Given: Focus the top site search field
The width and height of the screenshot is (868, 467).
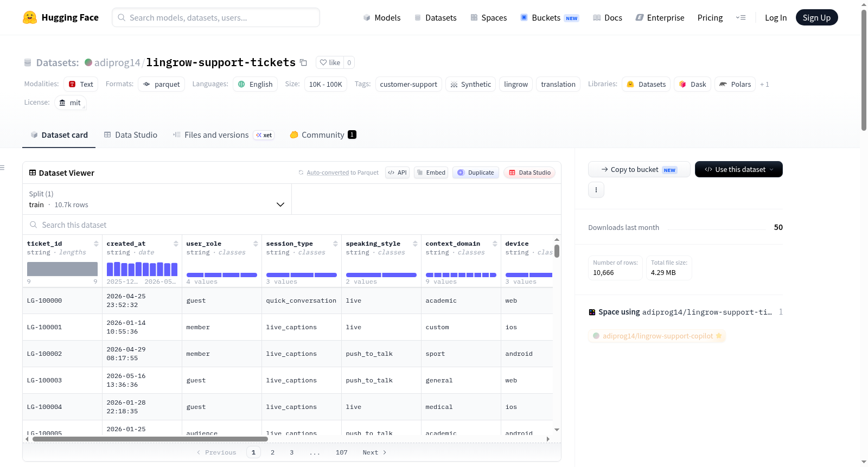Looking at the screenshot, I should [216, 17].
